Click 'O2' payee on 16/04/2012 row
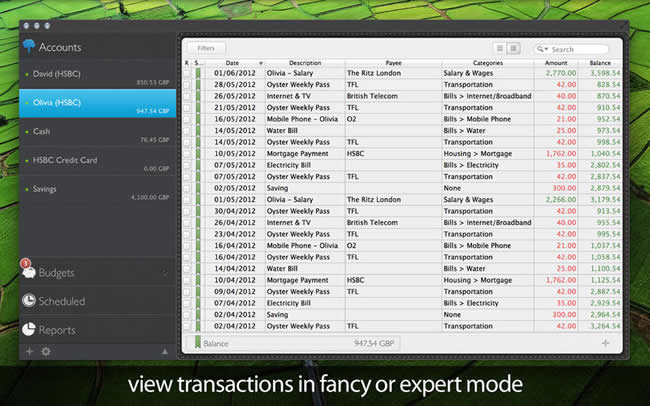 (352, 246)
